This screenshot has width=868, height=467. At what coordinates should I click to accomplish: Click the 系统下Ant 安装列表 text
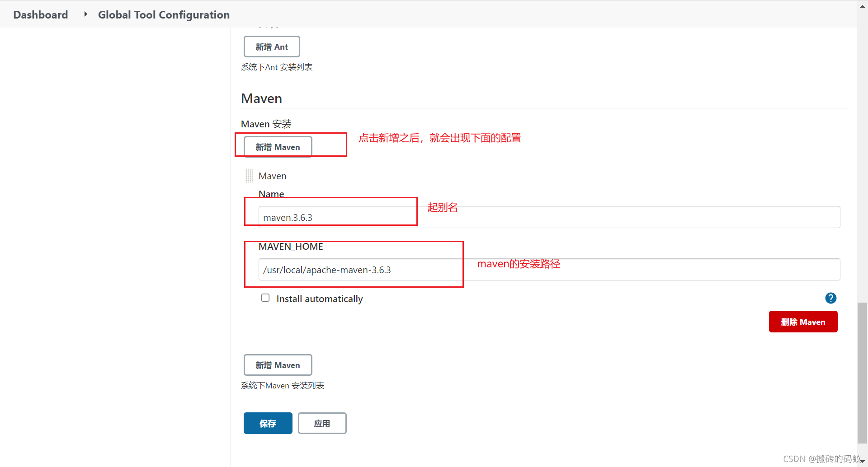tap(277, 67)
